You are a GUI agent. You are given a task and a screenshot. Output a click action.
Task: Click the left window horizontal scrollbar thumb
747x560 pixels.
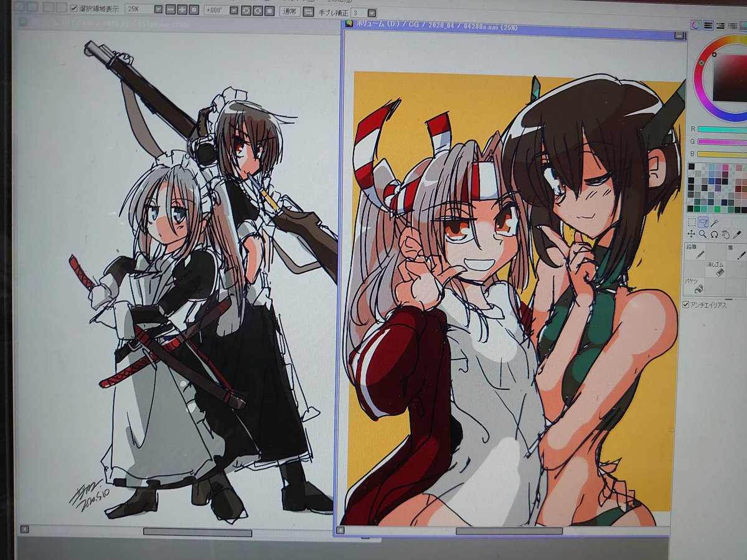pyautogui.click(x=197, y=533)
